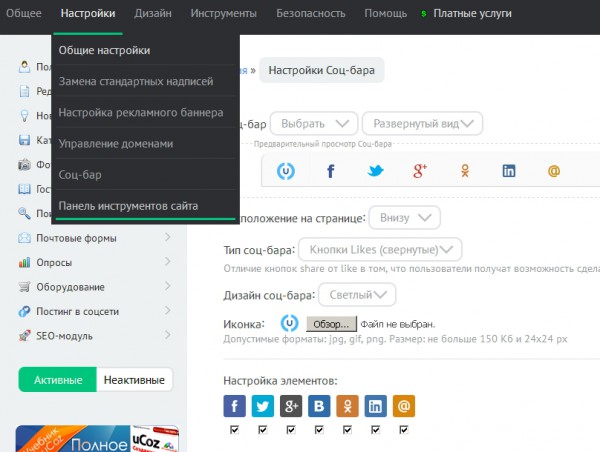Image resolution: width=600 pixels, height=452 pixels.
Task: Select the blue LinkedIn element tile
Action: pyautogui.click(x=375, y=406)
